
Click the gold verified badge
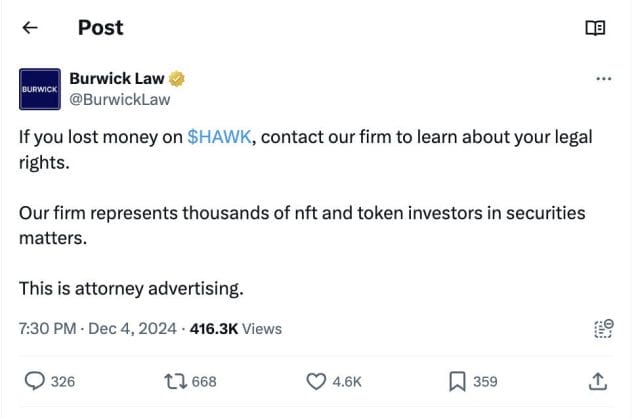pos(176,78)
